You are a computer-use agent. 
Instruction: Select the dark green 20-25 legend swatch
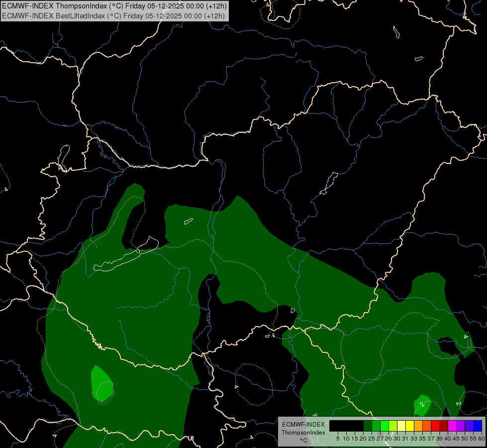pyautogui.click(x=368, y=426)
